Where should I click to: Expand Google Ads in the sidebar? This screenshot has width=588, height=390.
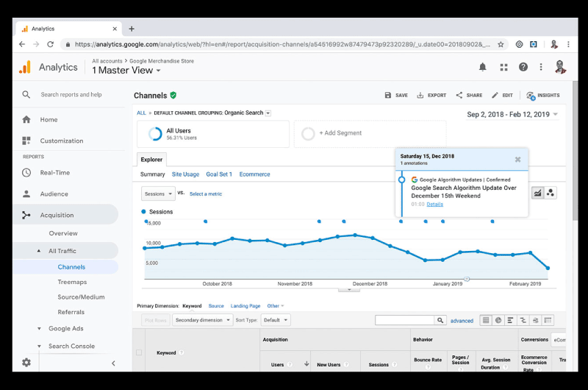(39, 328)
